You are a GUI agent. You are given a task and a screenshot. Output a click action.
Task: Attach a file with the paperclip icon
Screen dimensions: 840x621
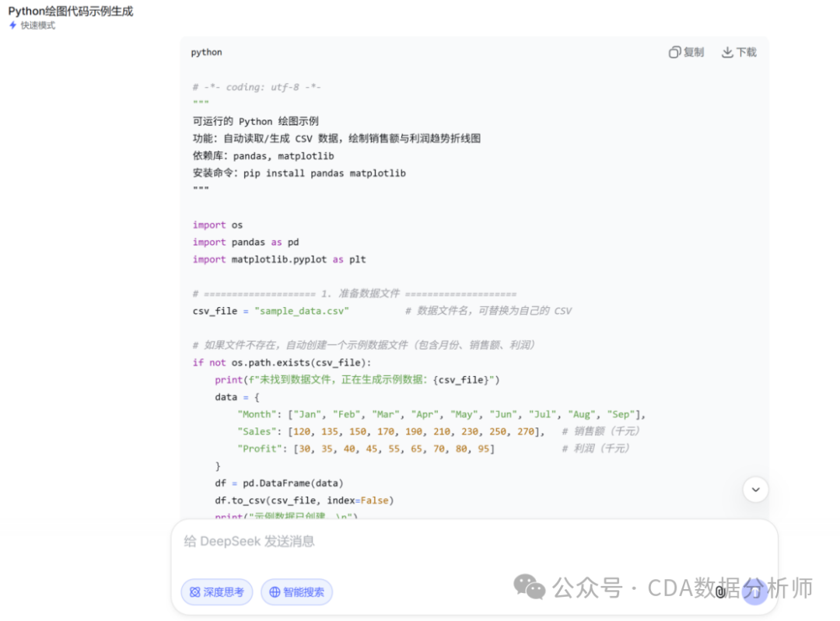click(x=720, y=591)
